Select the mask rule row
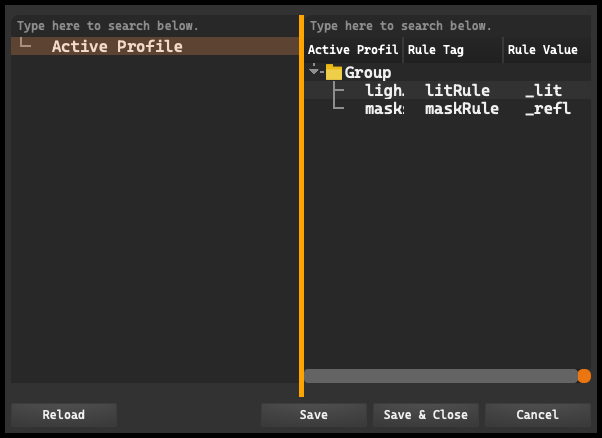Screen dimensions: 602x438 [x=448, y=109]
